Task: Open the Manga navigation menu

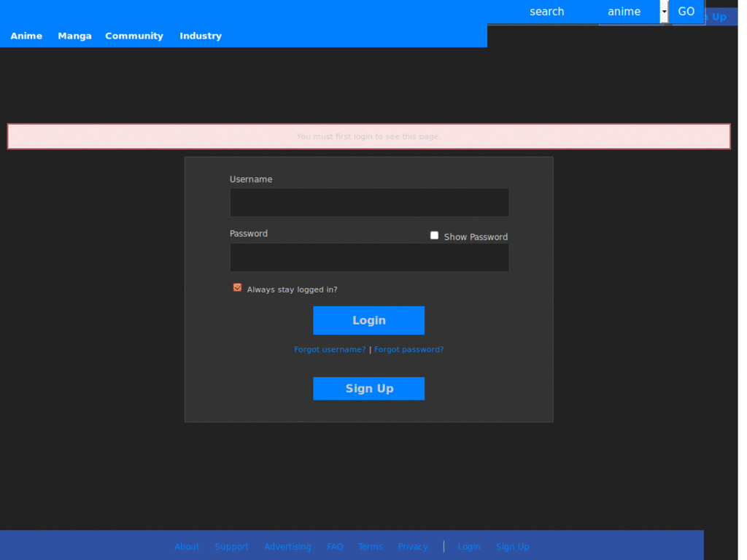Action: pyautogui.click(x=74, y=36)
